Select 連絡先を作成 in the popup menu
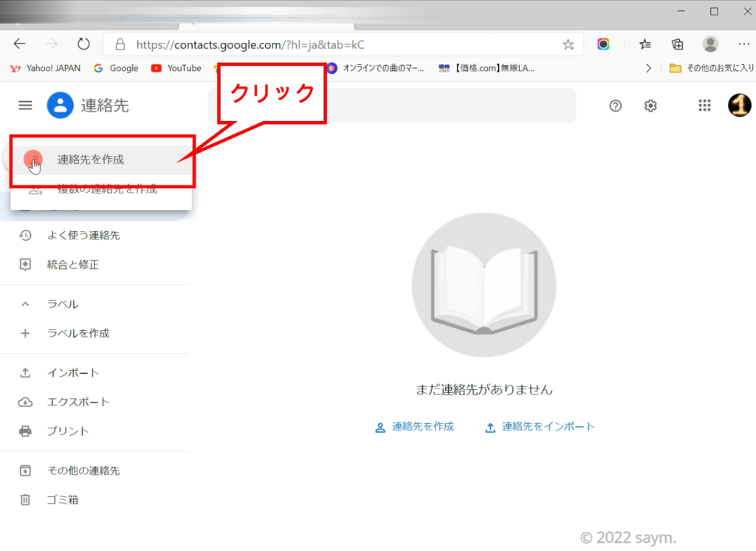Screen dimensions: 756x551 click(x=91, y=160)
